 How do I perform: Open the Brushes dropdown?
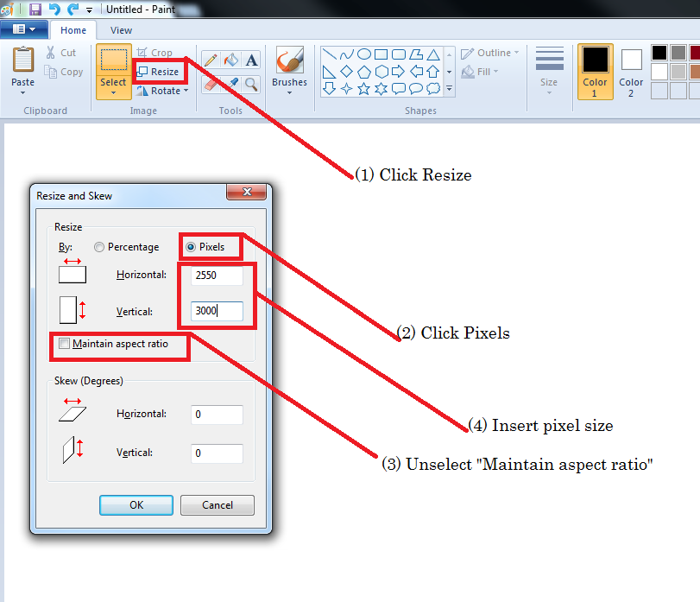pyautogui.click(x=289, y=84)
